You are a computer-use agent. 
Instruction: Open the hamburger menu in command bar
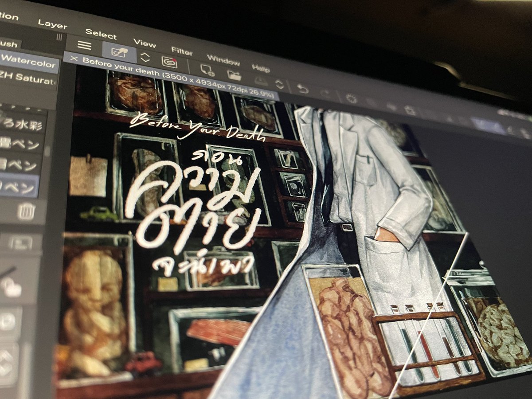[84, 45]
